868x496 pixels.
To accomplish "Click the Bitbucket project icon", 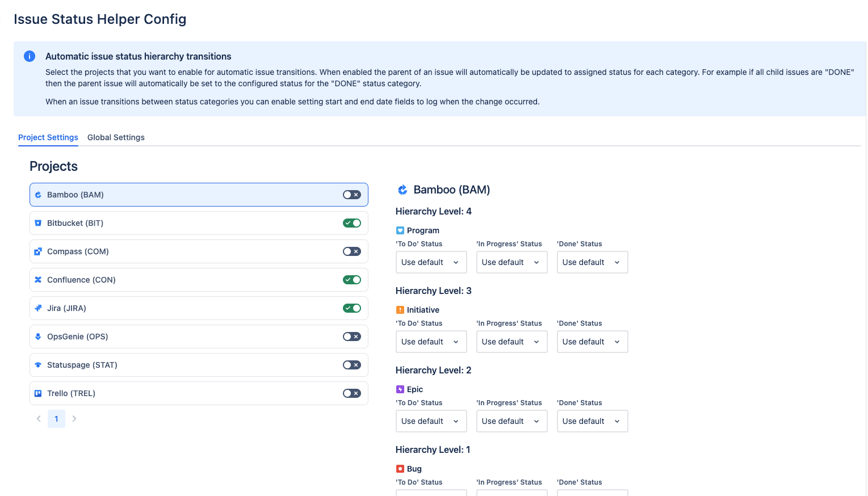I will pyautogui.click(x=38, y=223).
